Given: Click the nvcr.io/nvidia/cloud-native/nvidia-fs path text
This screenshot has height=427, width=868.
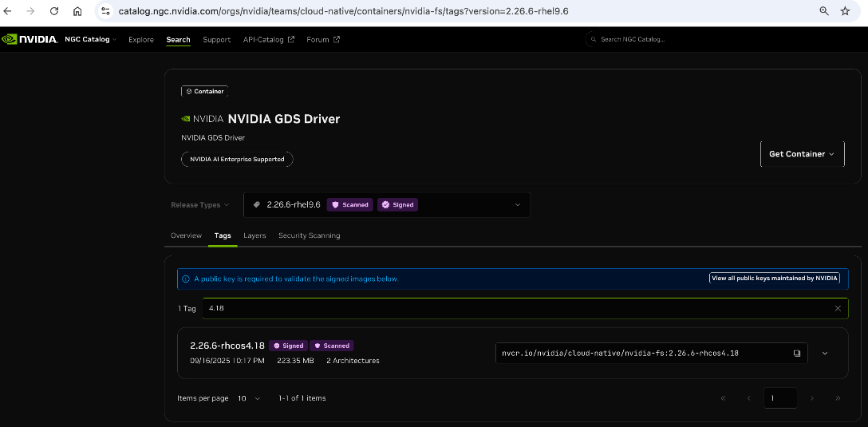Looking at the screenshot, I should [620, 353].
